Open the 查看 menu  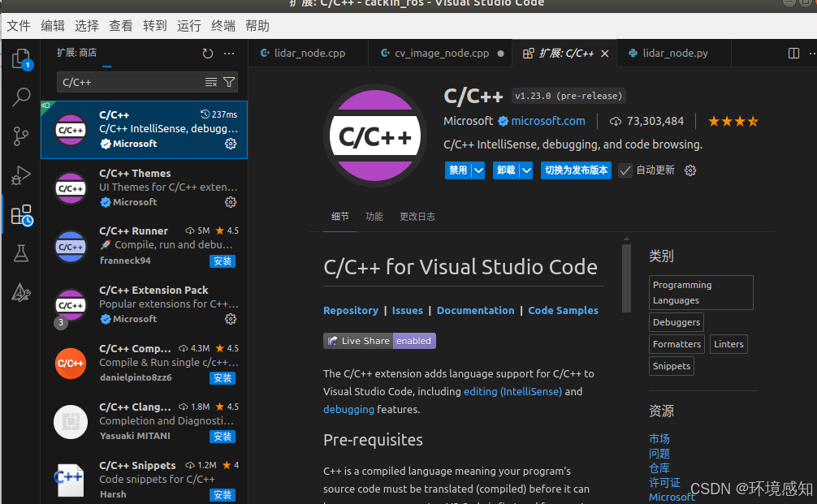(x=121, y=25)
